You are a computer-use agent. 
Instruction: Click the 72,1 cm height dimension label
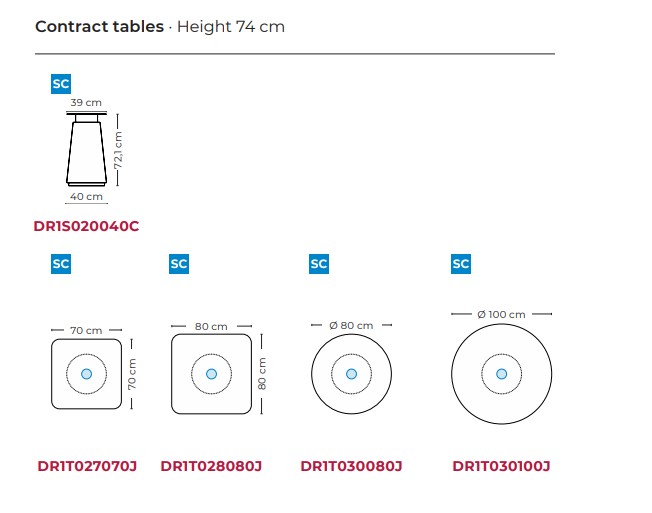click(119, 150)
